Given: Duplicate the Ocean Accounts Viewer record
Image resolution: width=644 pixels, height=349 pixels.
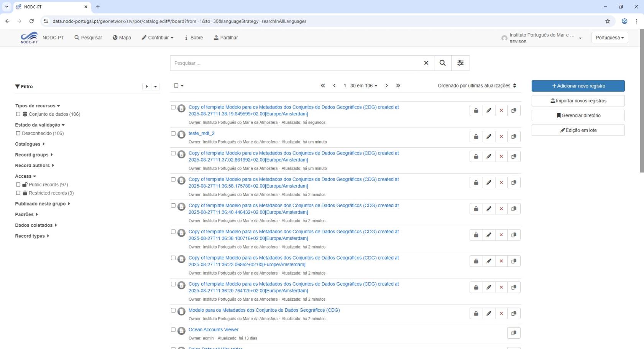Looking at the screenshot, I should pos(514,333).
